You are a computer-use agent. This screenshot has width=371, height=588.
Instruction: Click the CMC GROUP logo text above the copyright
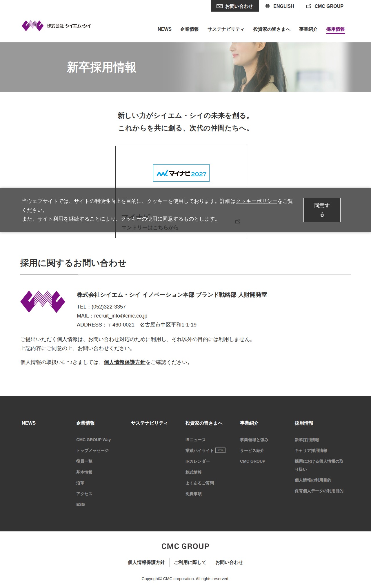point(185,546)
